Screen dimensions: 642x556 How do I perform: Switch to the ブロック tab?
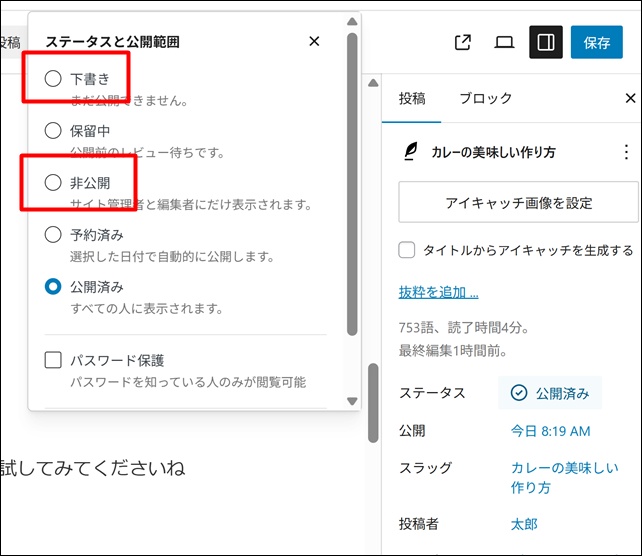(486, 98)
